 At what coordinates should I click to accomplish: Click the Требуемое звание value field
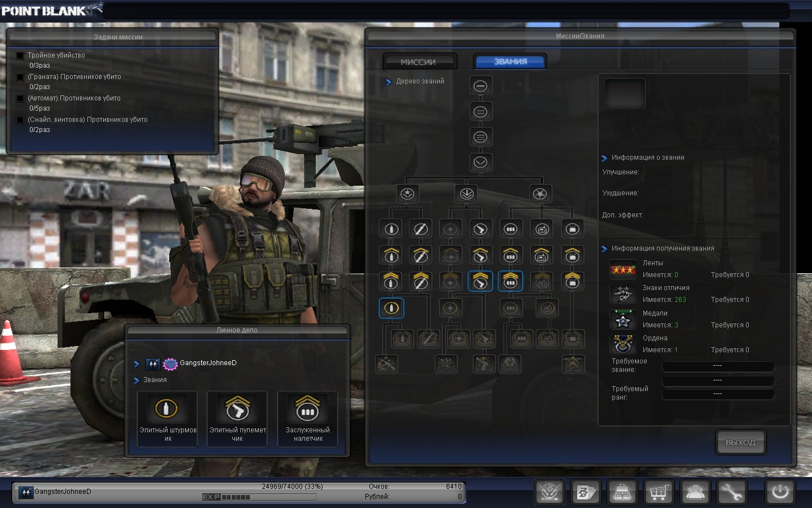[x=717, y=366]
